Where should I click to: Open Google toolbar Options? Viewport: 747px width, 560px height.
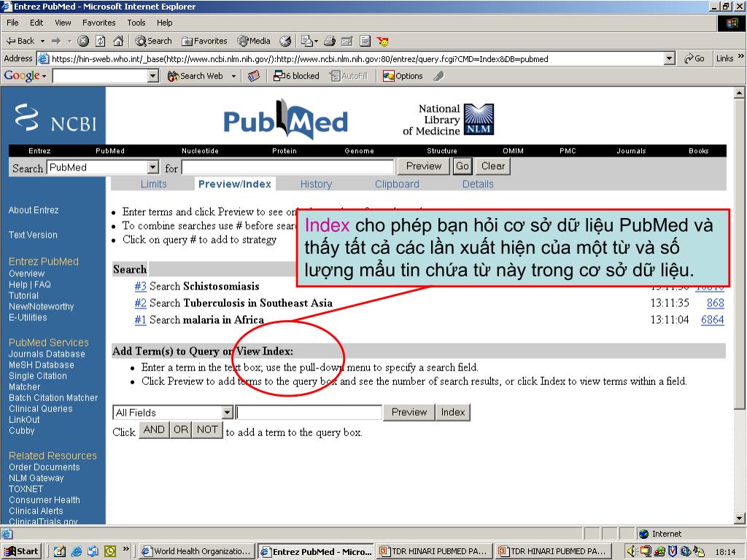tap(403, 76)
